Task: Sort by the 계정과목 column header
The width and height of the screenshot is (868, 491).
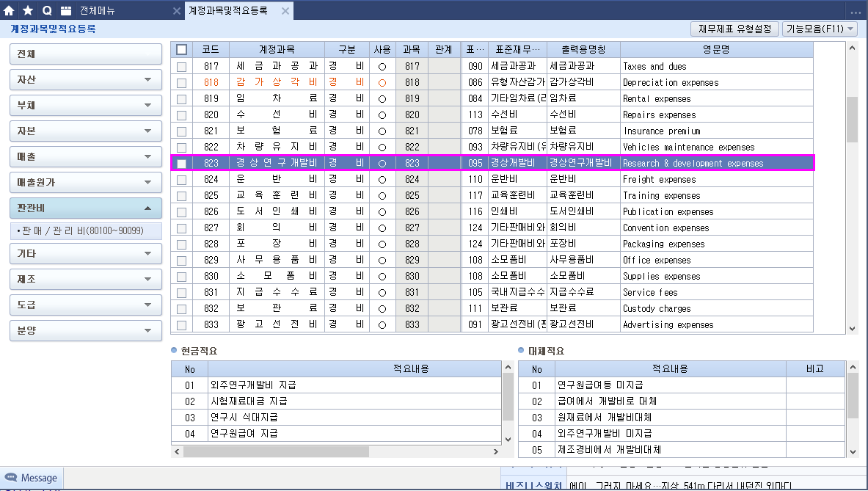Action: [x=277, y=49]
